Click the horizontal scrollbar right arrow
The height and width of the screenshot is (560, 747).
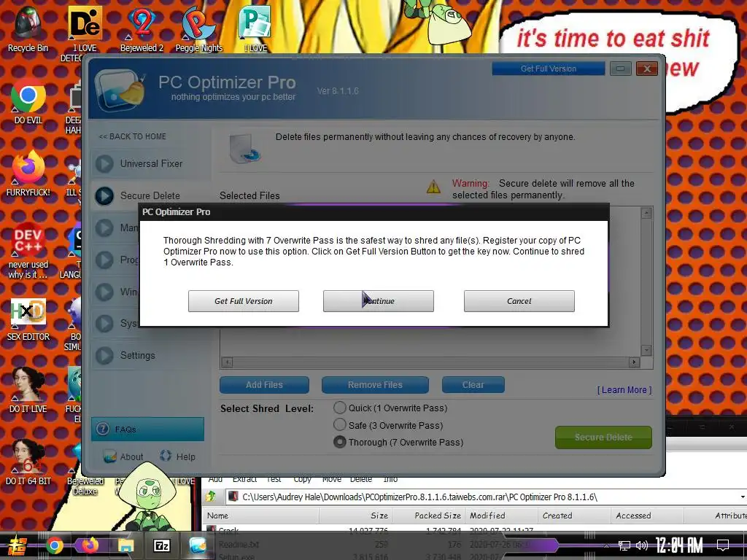click(634, 362)
